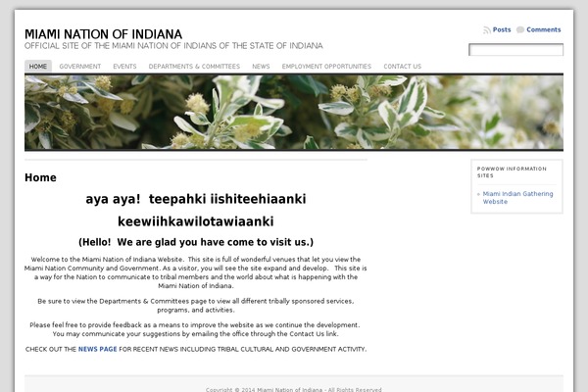Open Employment Opportunities menu item

tap(326, 67)
